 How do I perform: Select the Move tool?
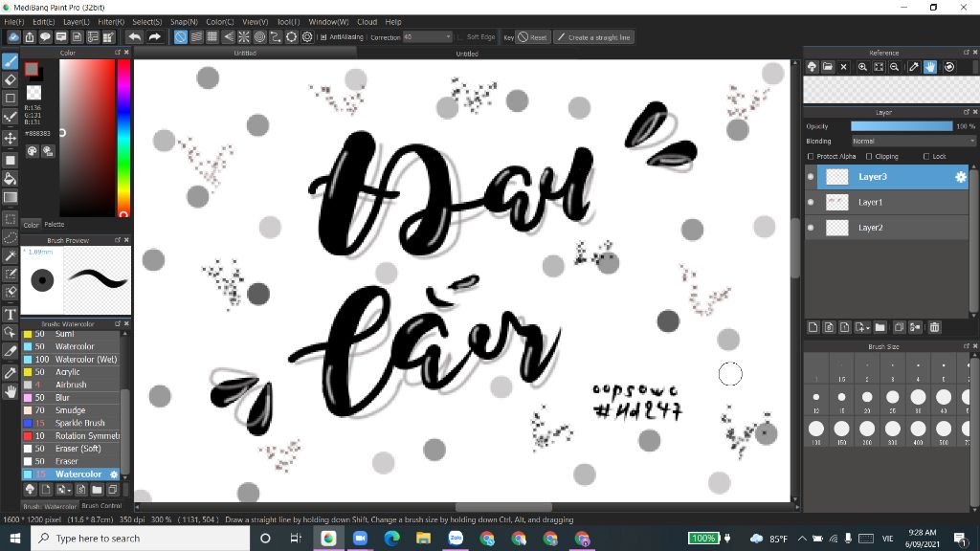tap(10, 138)
